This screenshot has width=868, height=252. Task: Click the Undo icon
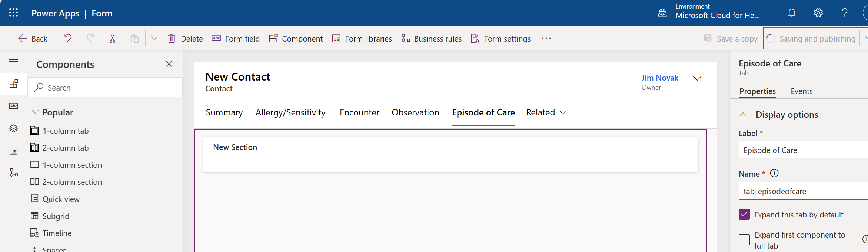click(68, 38)
